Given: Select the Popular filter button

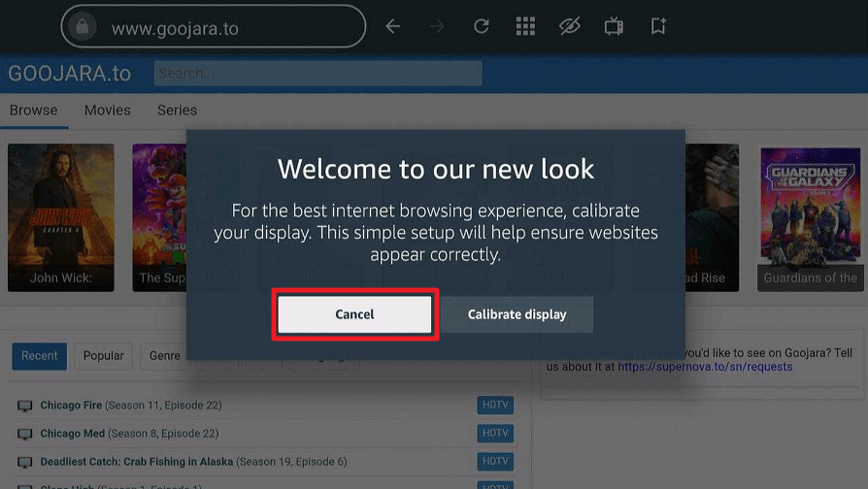Looking at the screenshot, I should (x=104, y=356).
